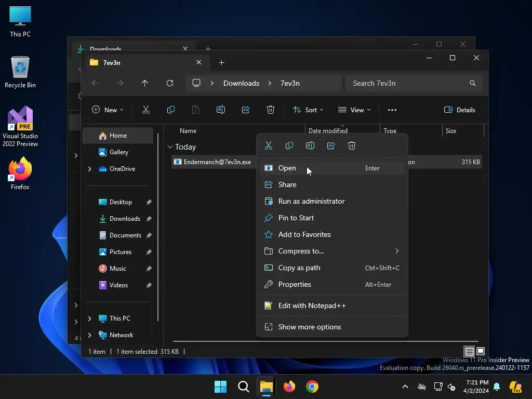Open the Sort dropdown
This screenshot has width=532, height=399.
[x=308, y=110]
